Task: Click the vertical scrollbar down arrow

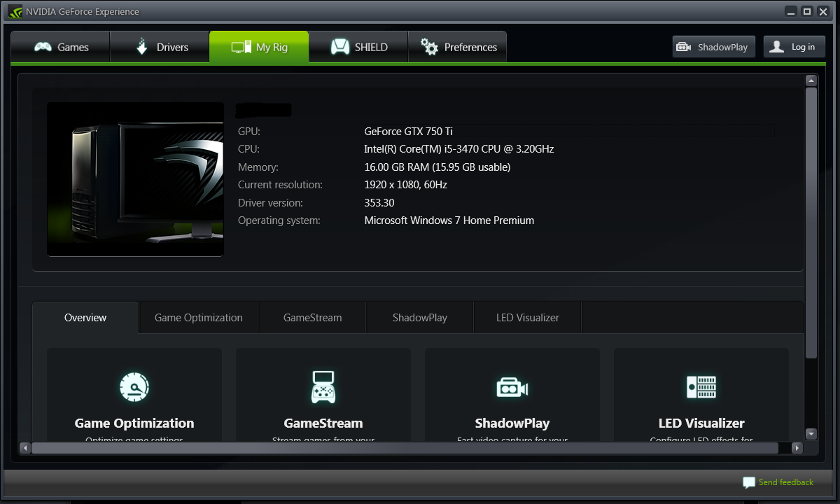Action: [x=811, y=434]
